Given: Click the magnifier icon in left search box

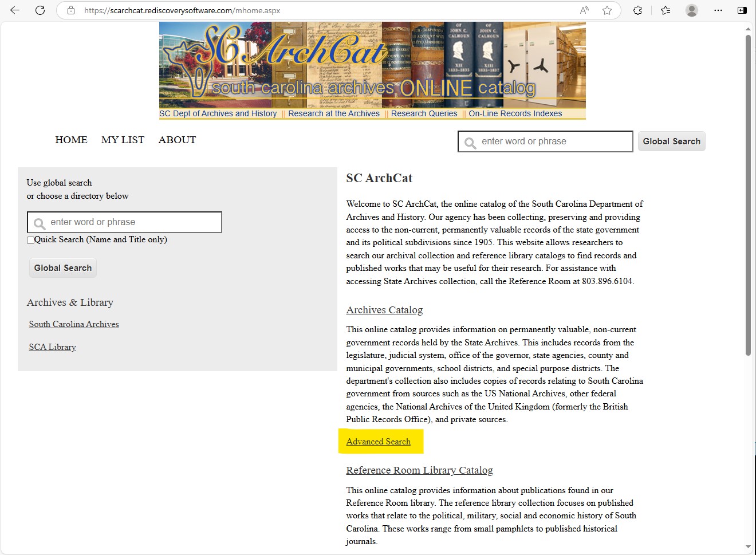Looking at the screenshot, I should [39, 223].
